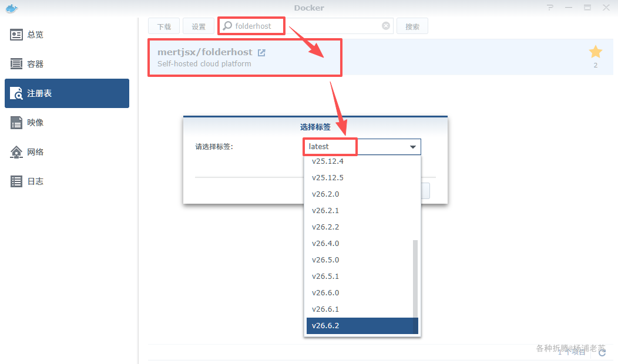Screen dimensions: 618x364
Task: Open the 总览 overview section
Action: tap(67, 35)
